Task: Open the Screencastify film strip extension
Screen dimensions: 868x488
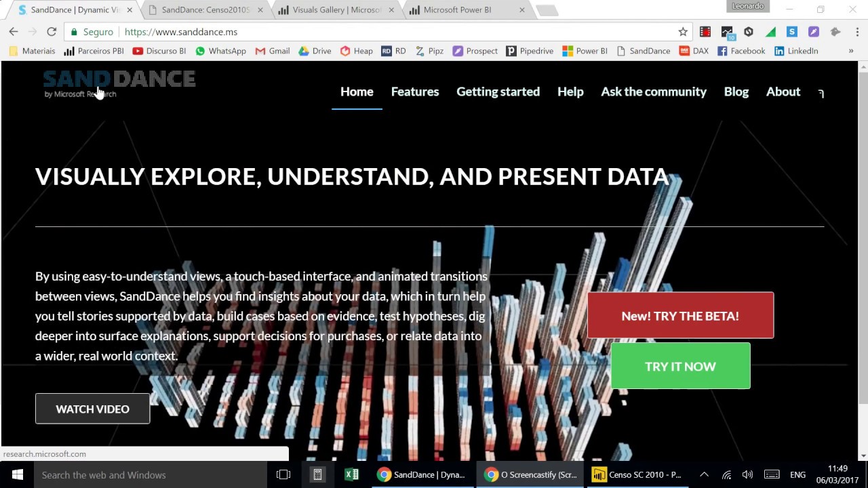Action: 705,32
